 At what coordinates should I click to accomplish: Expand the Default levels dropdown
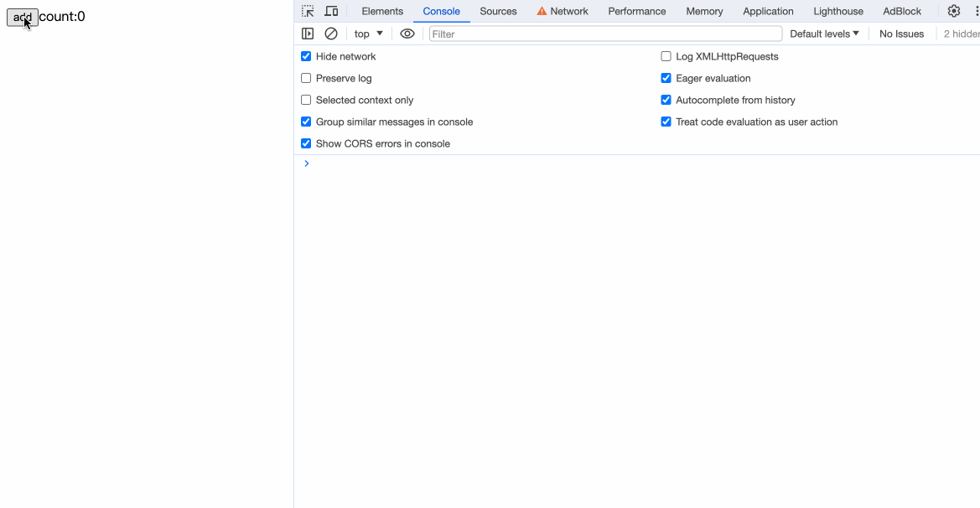click(x=824, y=34)
